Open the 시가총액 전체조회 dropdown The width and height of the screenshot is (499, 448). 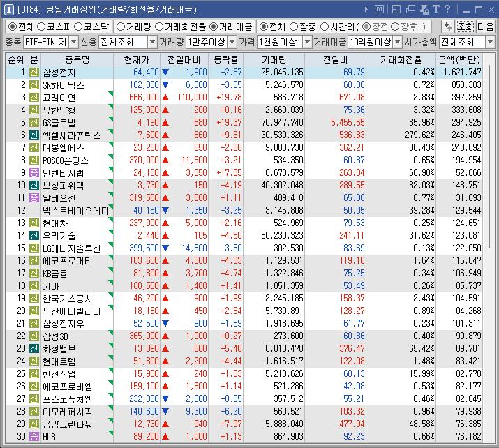(490, 42)
